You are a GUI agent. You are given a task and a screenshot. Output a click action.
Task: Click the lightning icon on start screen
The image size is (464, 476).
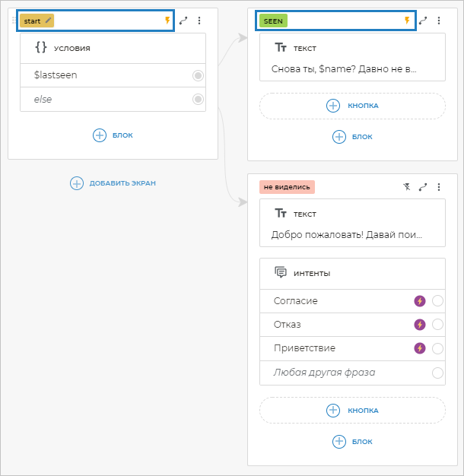point(167,21)
